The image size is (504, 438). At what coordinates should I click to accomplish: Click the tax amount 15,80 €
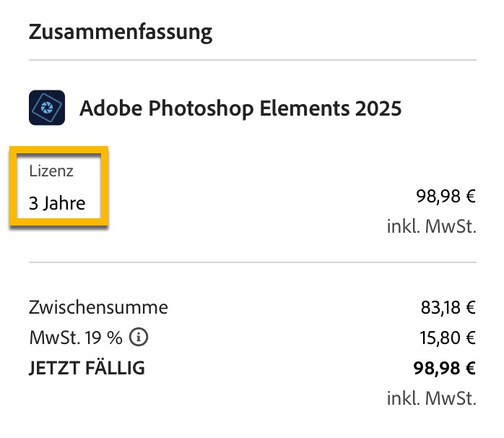pyautogui.click(x=448, y=338)
